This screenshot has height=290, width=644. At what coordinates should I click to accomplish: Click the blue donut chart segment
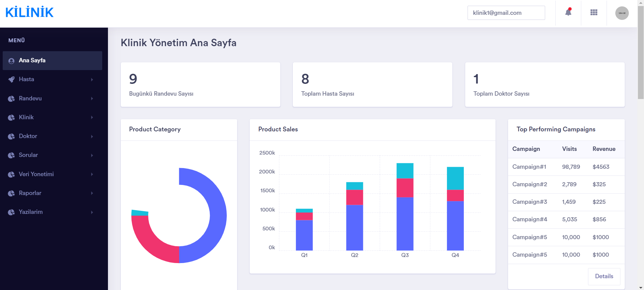tap(218, 216)
